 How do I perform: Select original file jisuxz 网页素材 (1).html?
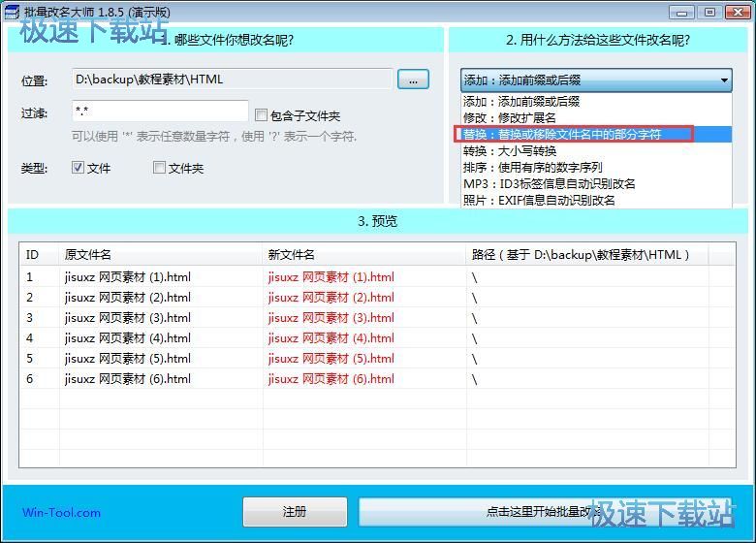point(128,277)
